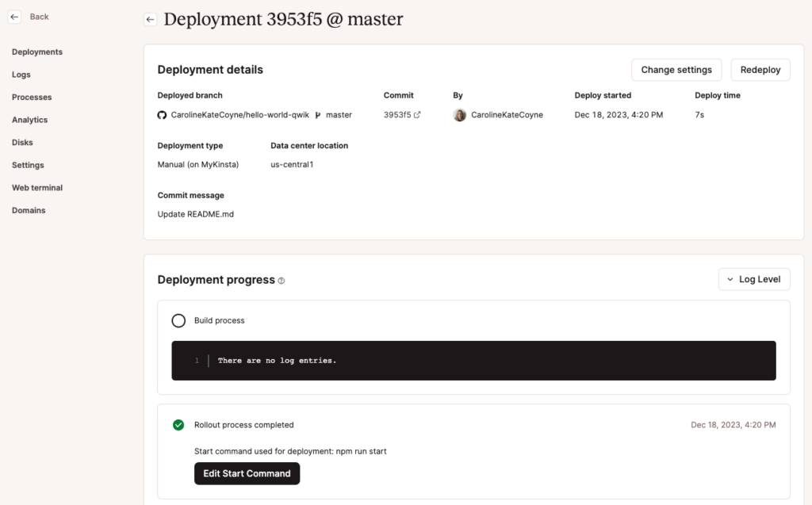
Task: Open Analytics in the sidebar
Action: [30, 120]
